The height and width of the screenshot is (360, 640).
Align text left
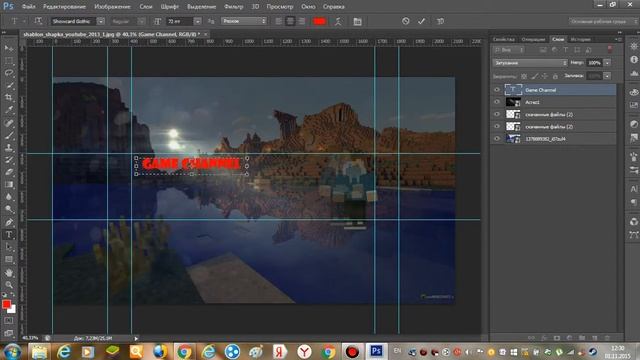[x=278, y=21]
